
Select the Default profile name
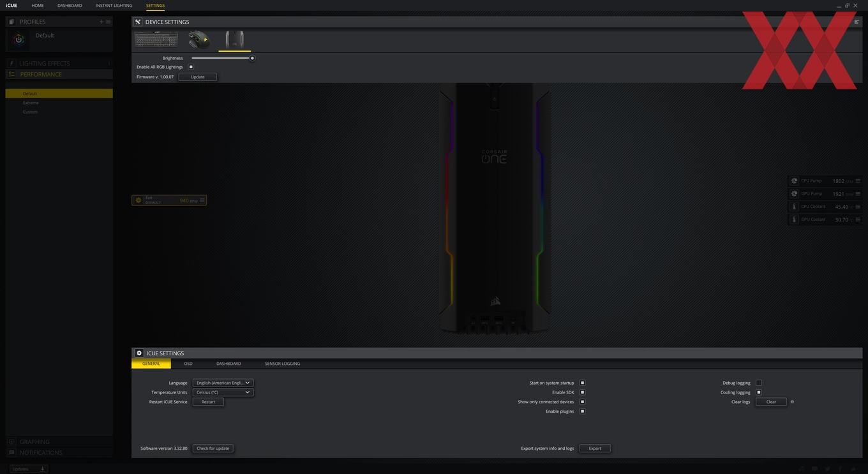(45, 35)
